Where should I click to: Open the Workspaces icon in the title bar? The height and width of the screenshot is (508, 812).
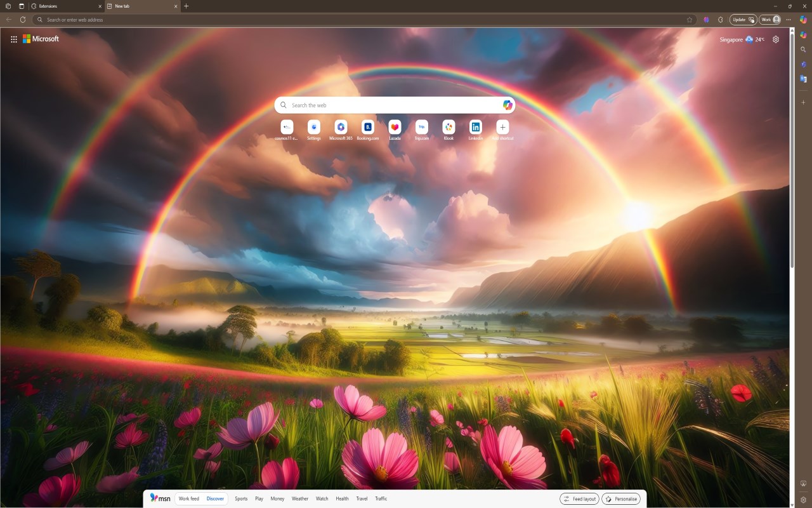(8, 6)
